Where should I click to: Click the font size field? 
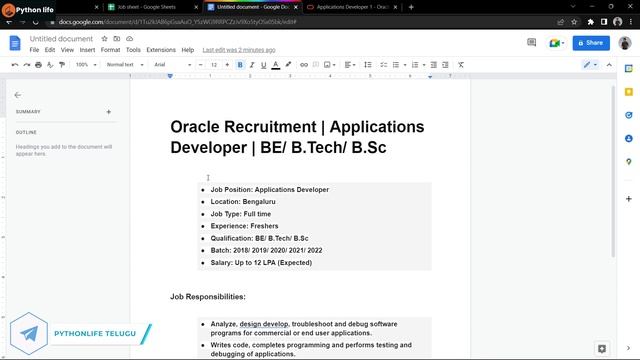click(214, 65)
